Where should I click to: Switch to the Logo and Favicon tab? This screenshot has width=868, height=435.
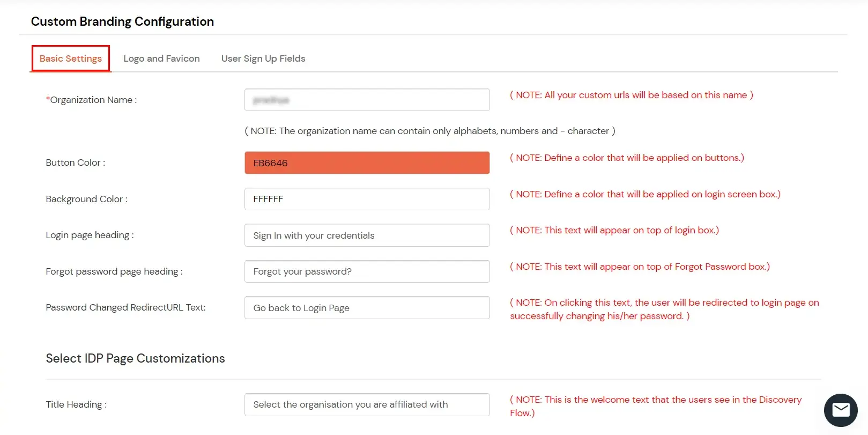tap(161, 58)
